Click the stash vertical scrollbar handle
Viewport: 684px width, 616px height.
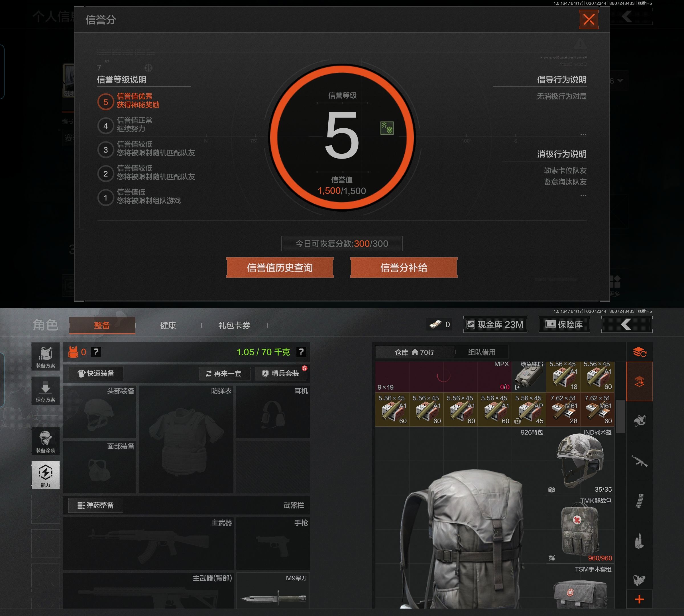coord(620,416)
